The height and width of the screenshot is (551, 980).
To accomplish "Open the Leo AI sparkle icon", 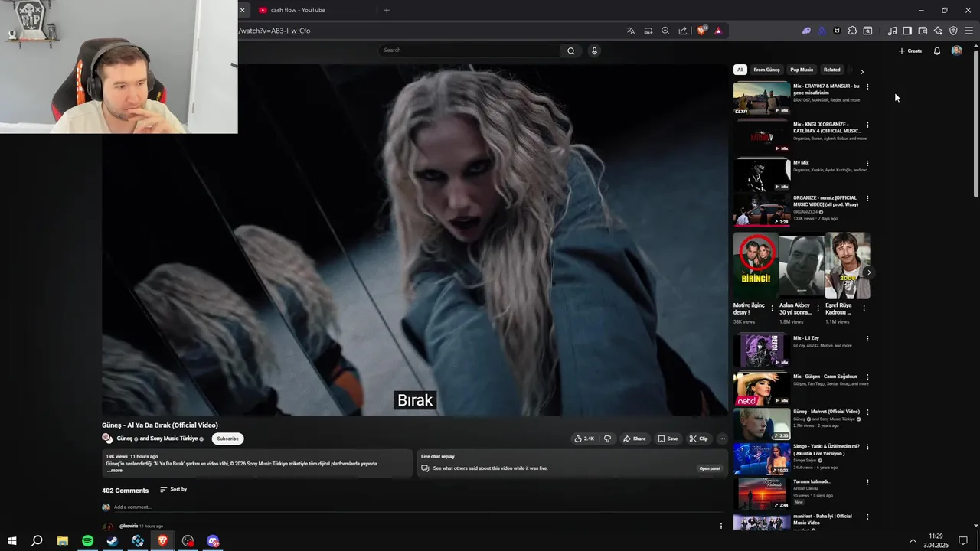I will tap(938, 31).
